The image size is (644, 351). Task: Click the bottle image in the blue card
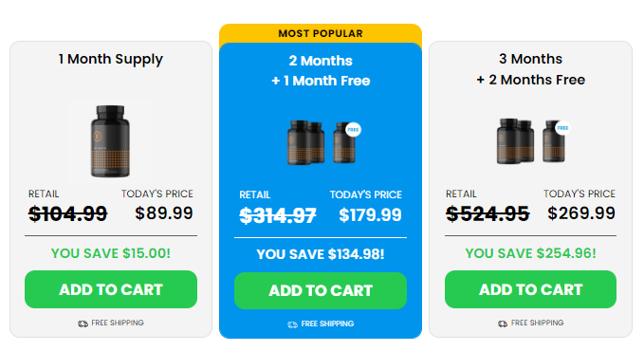[x=322, y=142]
